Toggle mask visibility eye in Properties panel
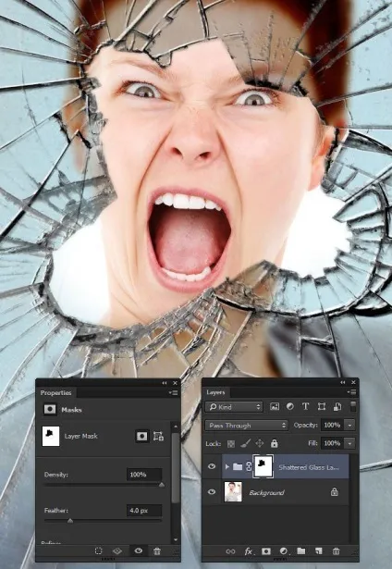 pos(138,550)
